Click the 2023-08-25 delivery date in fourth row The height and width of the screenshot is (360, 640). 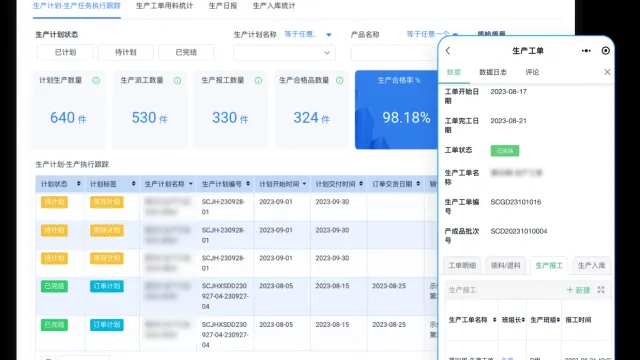[389, 286]
